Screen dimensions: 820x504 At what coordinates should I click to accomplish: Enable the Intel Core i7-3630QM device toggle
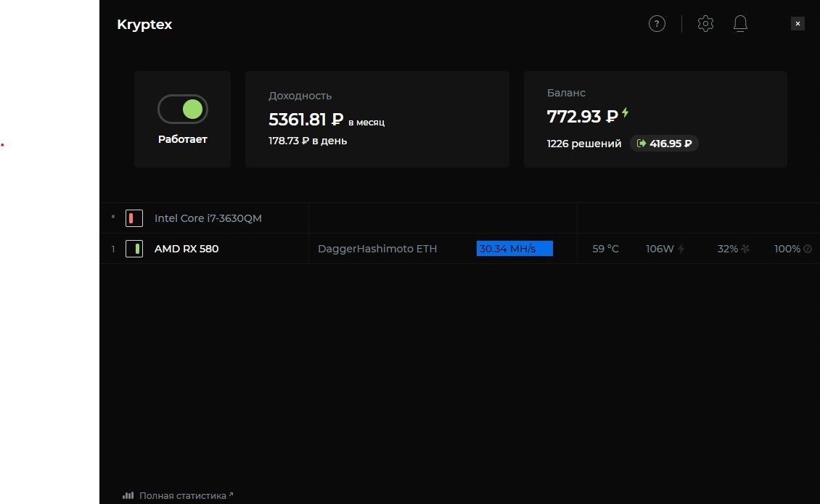134,218
